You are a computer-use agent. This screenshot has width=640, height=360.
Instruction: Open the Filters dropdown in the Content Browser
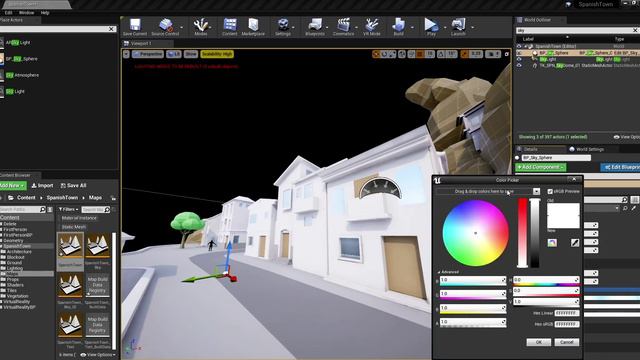[68, 209]
